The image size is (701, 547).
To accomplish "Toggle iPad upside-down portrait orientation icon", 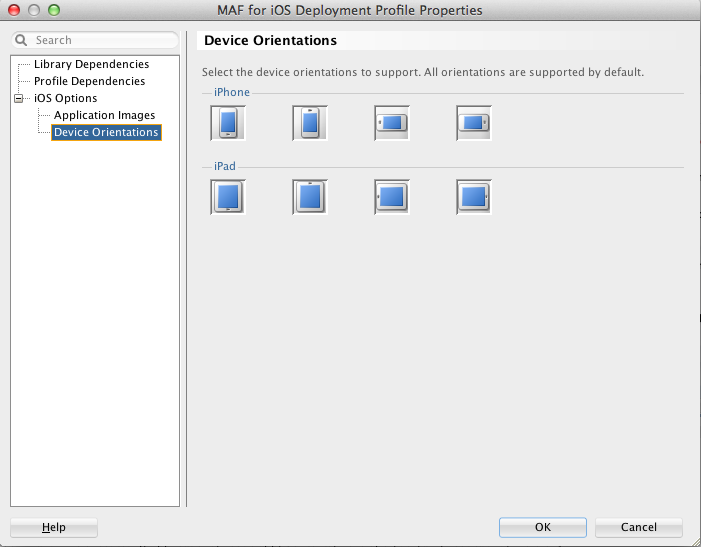I will 310,197.
